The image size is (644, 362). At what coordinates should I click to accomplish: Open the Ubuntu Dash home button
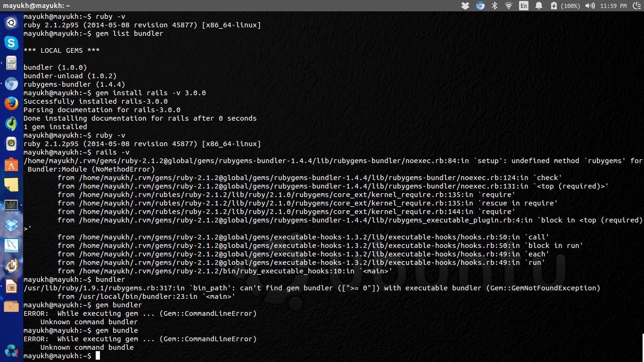[11, 23]
